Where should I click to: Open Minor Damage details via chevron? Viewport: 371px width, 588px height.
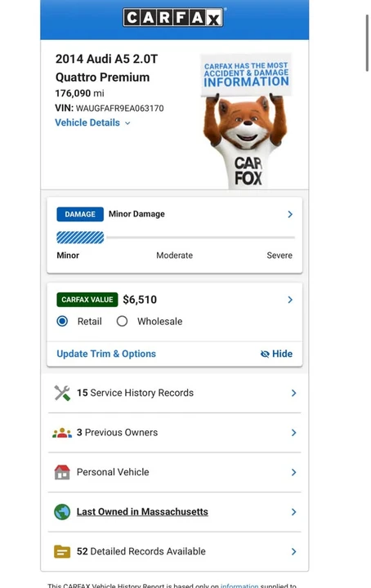(290, 214)
